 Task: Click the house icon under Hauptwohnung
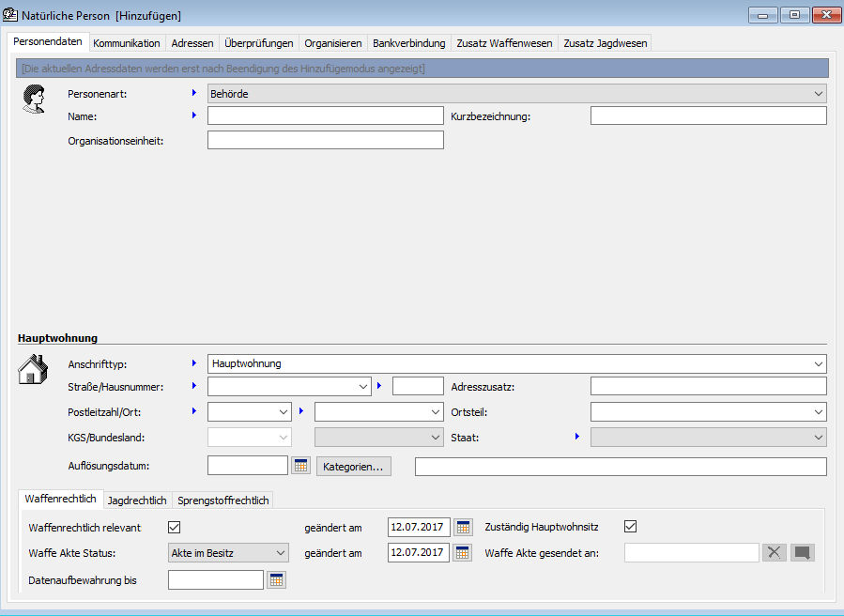[x=33, y=369]
